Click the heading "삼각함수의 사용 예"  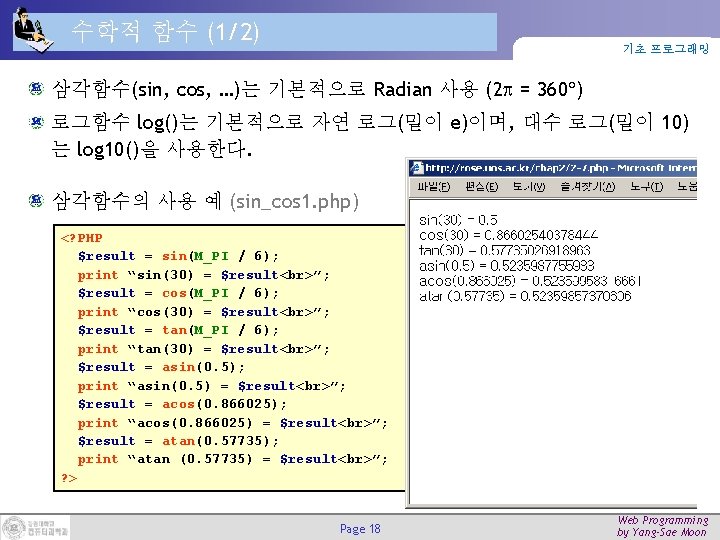click(137, 201)
